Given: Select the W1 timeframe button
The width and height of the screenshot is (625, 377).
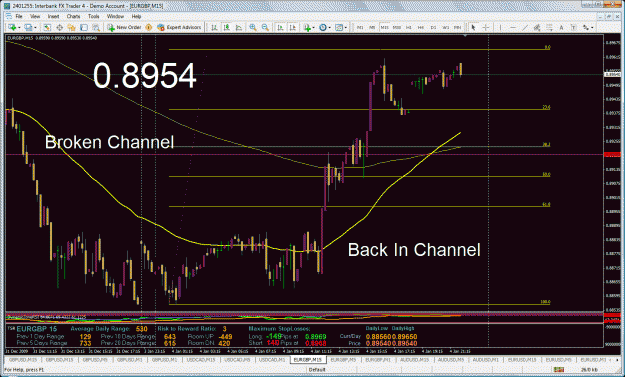Looking at the screenshot, I should (x=446, y=27).
